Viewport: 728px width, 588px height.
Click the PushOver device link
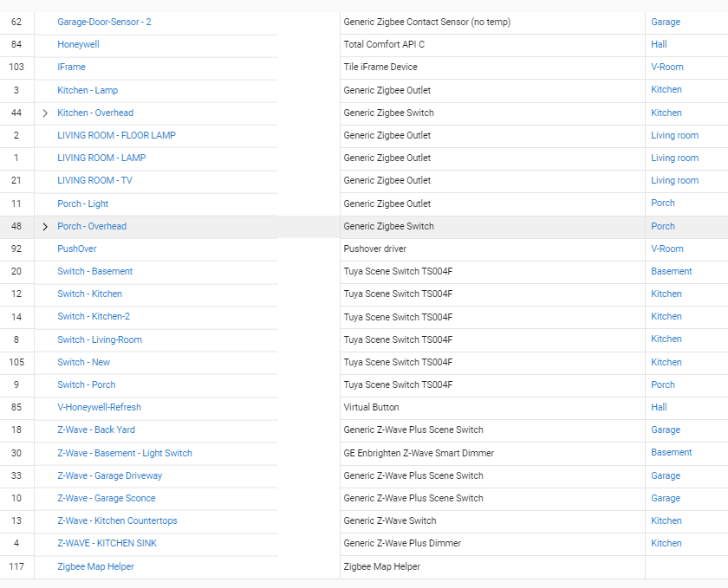(x=77, y=249)
